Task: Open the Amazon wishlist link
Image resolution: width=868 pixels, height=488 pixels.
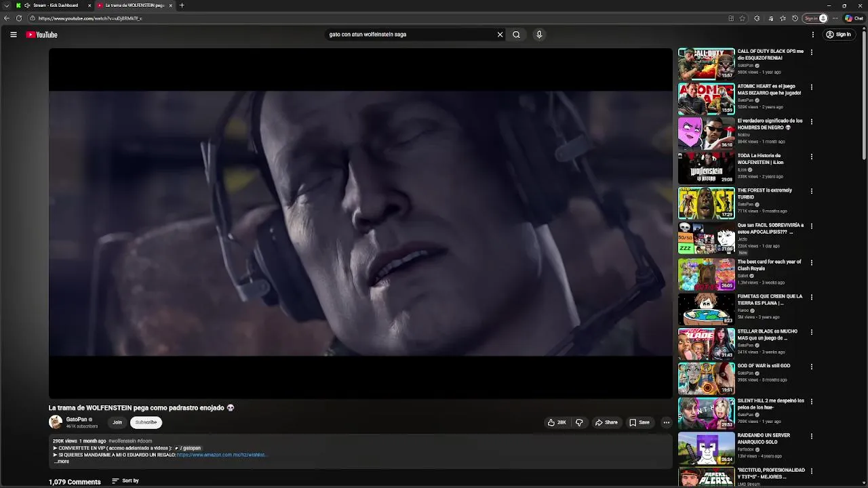Action: [x=221, y=455]
